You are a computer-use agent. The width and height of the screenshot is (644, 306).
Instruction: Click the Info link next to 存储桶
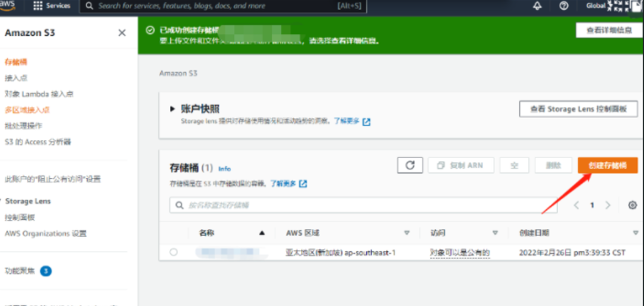(224, 169)
